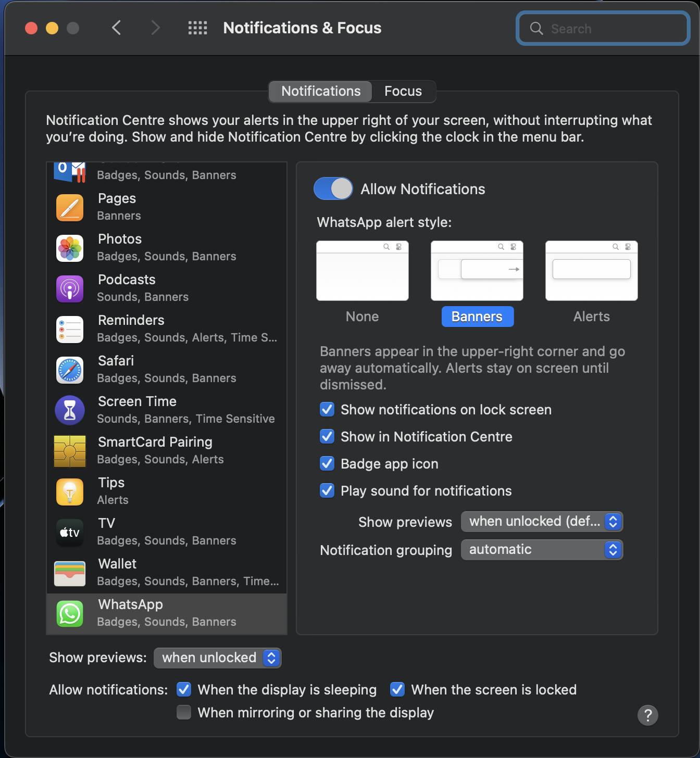Select the None alert style thumbnail
This screenshot has width=700, height=758.
pos(362,271)
